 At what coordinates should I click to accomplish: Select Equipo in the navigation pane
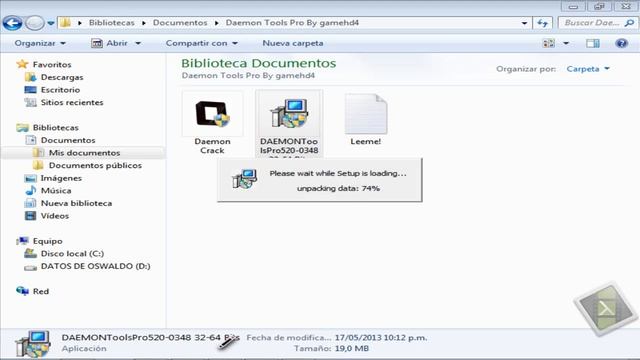(x=47, y=241)
